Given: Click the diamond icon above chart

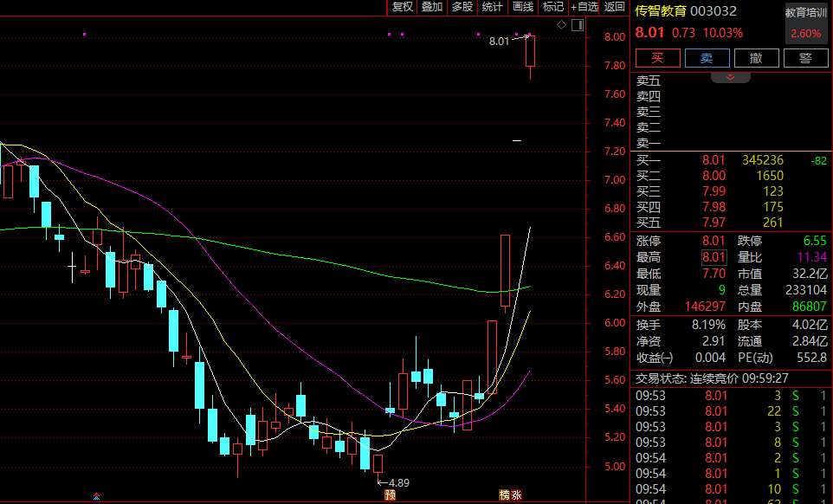Looking at the screenshot, I should point(561,25).
